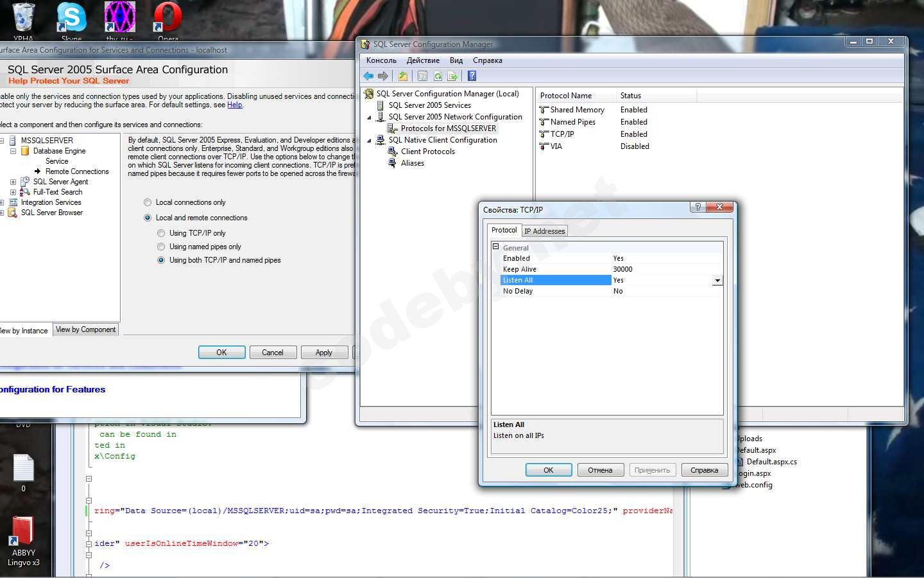
Task: Click the SQL Server Agent icon
Action: [x=25, y=182]
